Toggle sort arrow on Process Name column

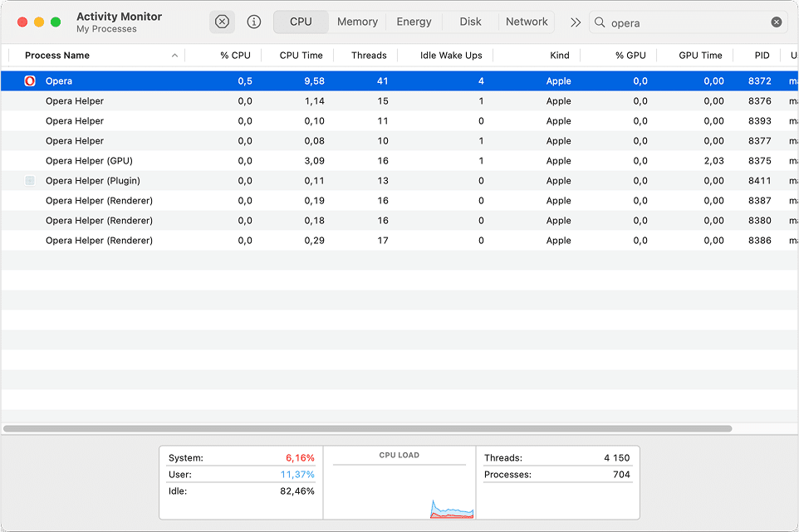point(174,56)
